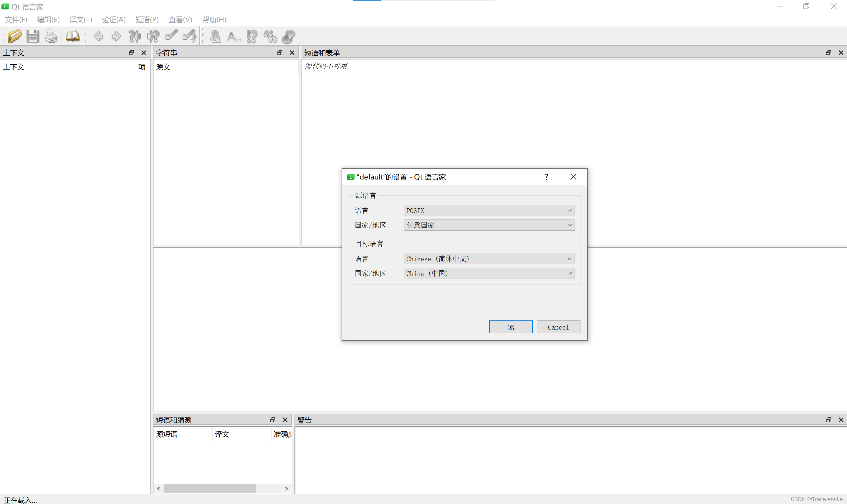This screenshot has width=847, height=504.
Task: Float the 上下文 dock panel
Action: (x=131, y=53)
